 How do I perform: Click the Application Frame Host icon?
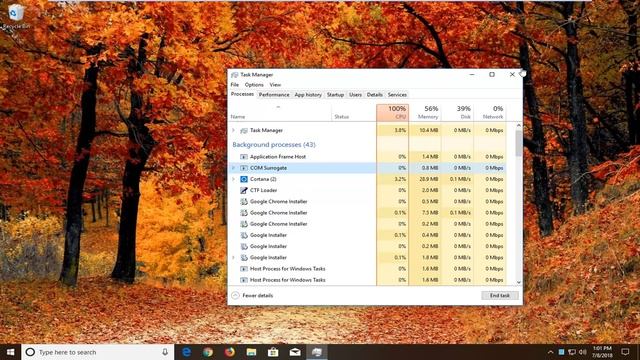pyautogui.click(x=244, y=157)
